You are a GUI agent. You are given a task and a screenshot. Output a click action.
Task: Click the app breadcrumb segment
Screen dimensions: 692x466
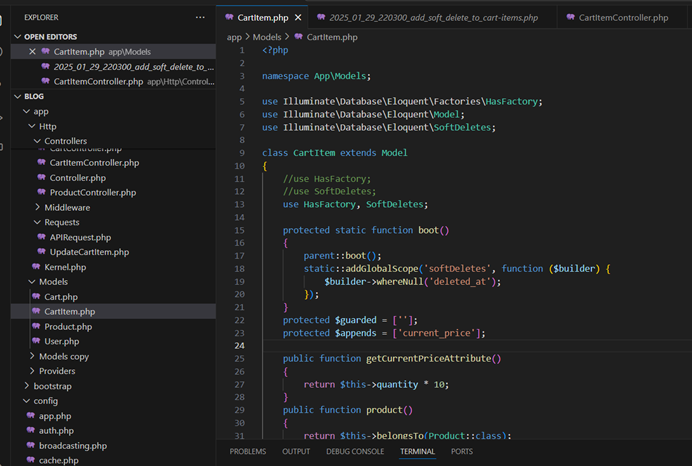[x=235, y=37]
